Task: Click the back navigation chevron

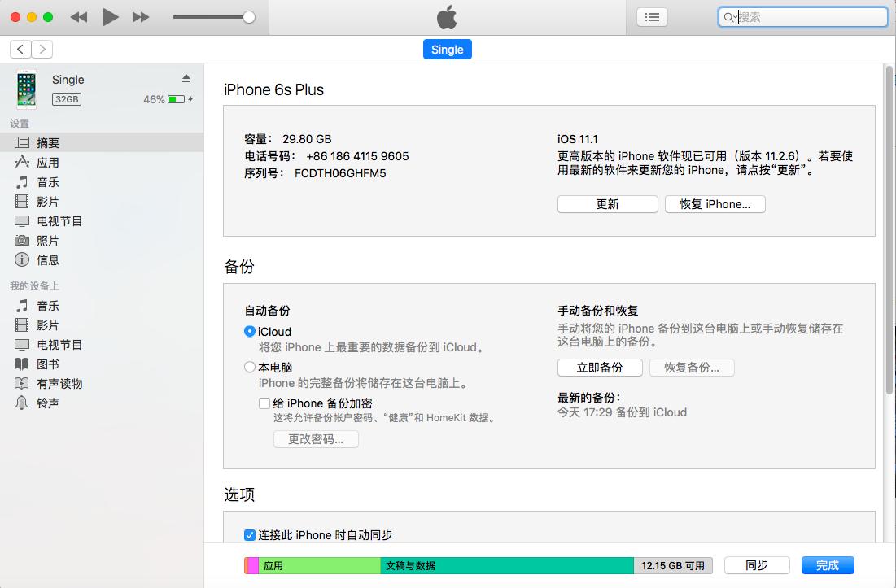Action: pos(20,49)
